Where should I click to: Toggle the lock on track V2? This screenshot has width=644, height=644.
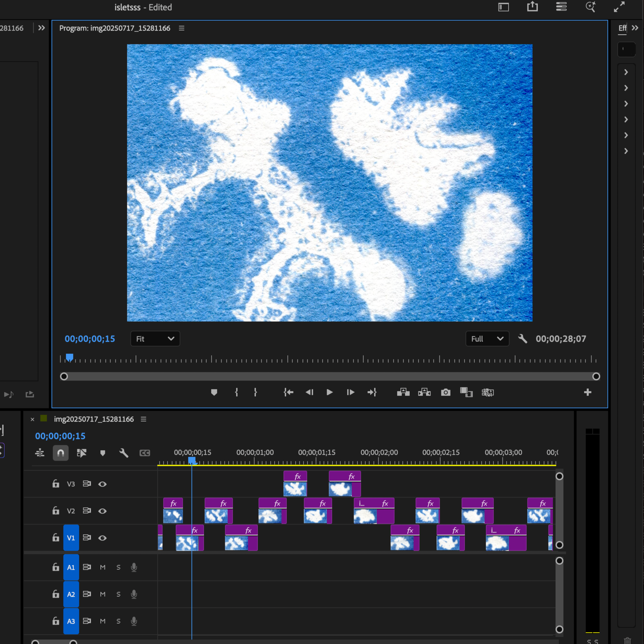(56, 511)
